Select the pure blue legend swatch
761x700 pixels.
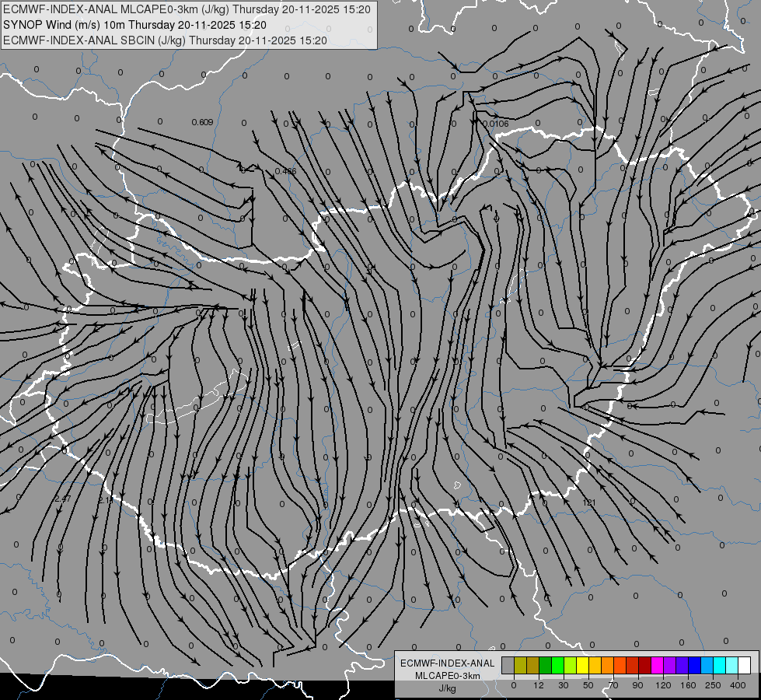[694, 665]
